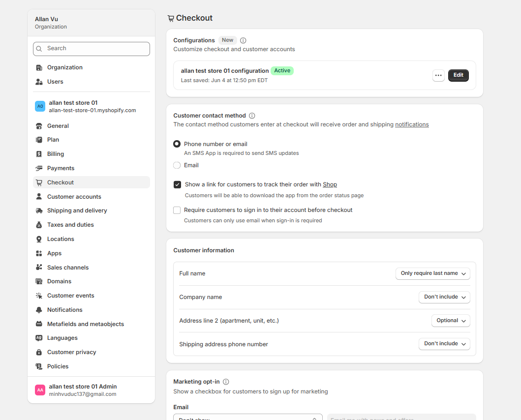This screenshot has width=521, height=420.
Task: Uncheck Show a link to track order with Shop
Action: point(178,185)
